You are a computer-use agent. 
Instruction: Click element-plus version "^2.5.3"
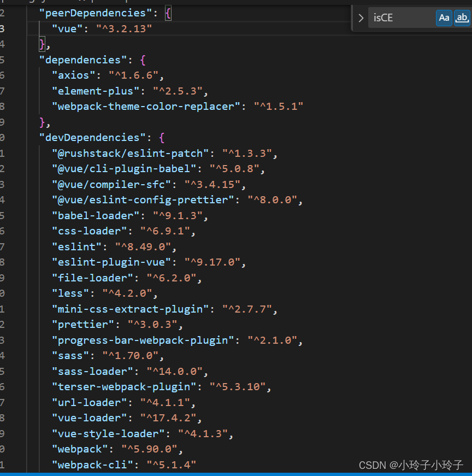point(178,91)
